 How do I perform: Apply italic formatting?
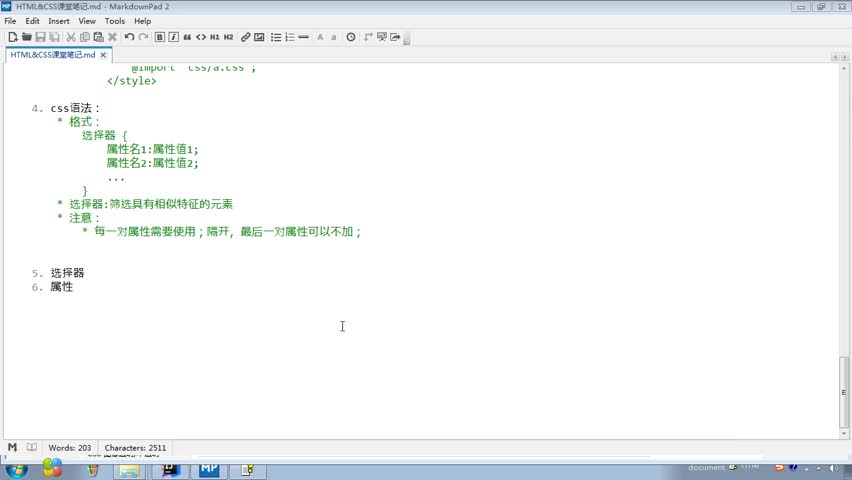[x=173, y=37]
